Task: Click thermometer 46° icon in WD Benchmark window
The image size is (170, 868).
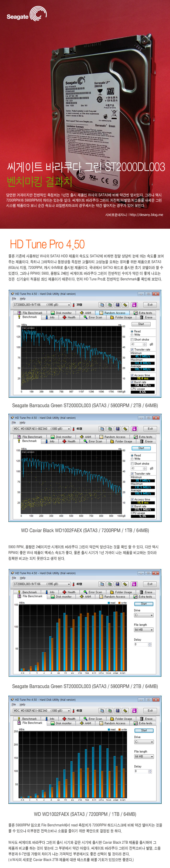Action: point(73,429)
